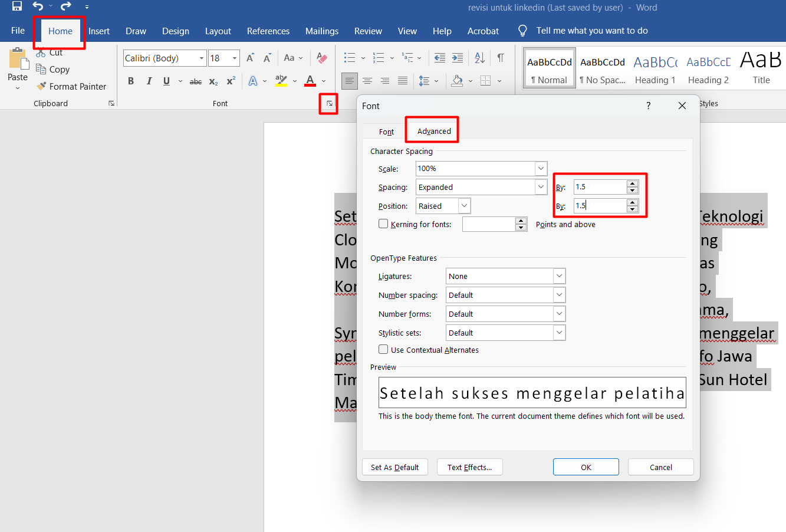
Task: Click the Save icon in title bar
Action: pos(17,6)
